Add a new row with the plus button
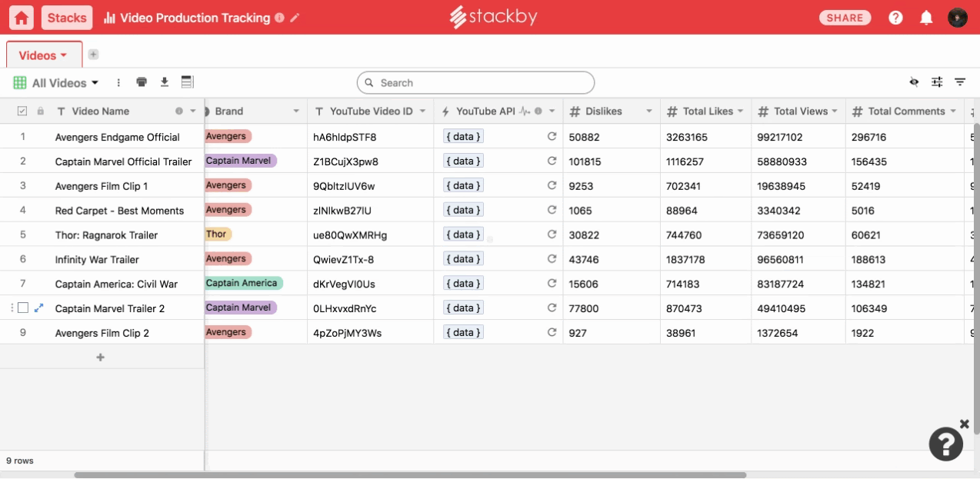The height and width of the screenshot is (479, 980). [100, 358]
